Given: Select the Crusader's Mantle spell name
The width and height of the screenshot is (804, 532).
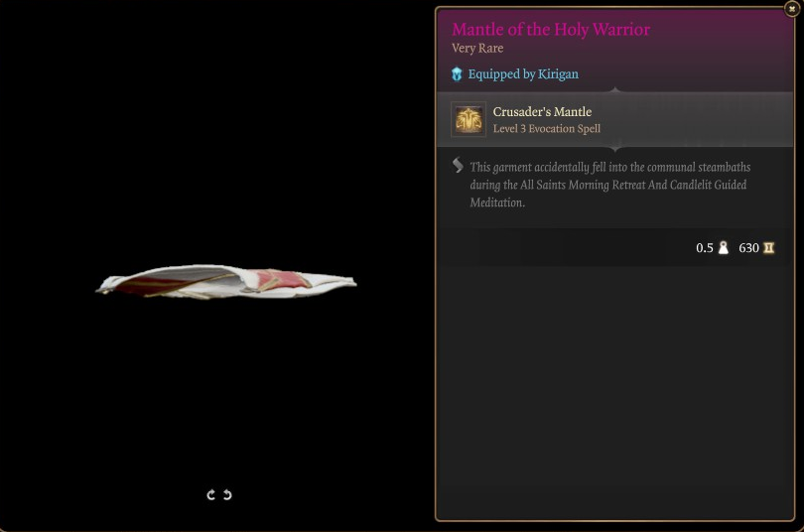Looking at the screenshot, I should 542,112.
